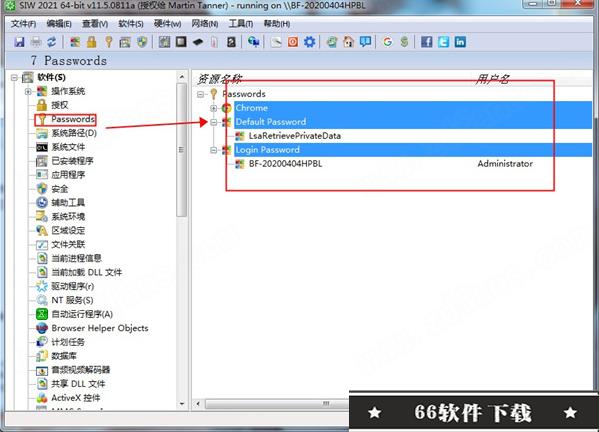Click the LinkedIn toolbar icon
The image size is (599, 432).
(x=460, y=42)
